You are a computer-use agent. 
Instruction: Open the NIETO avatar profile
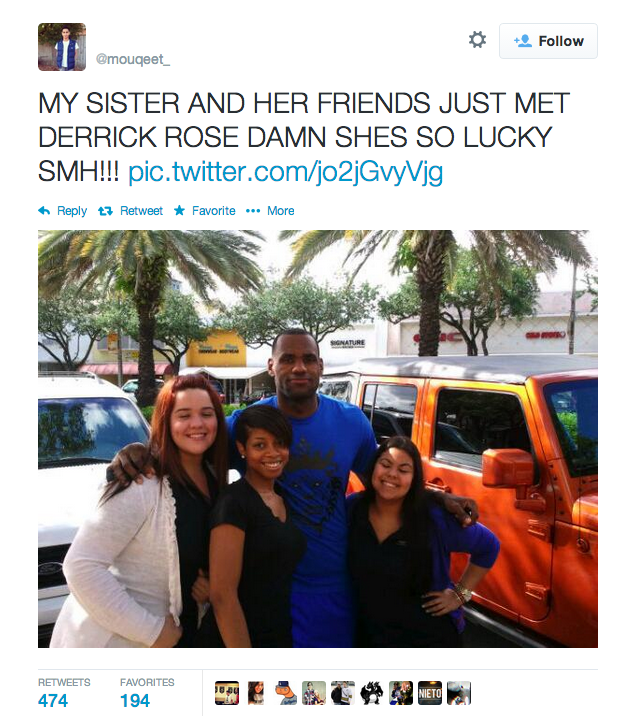tap(430, 693)
